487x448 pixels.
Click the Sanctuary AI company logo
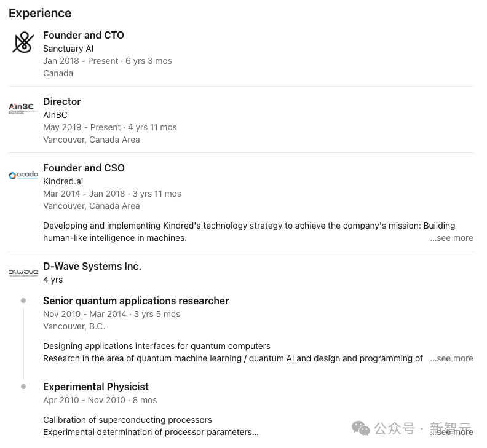click(23, 43)
